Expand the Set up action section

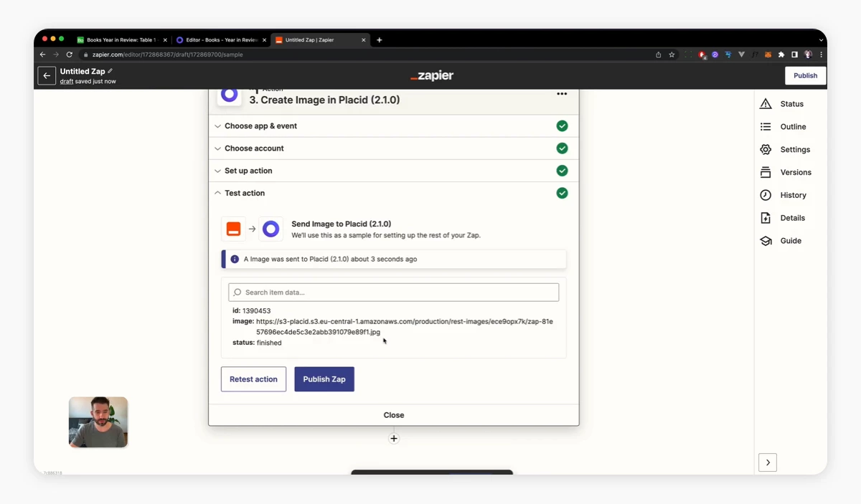coord(394,171)
